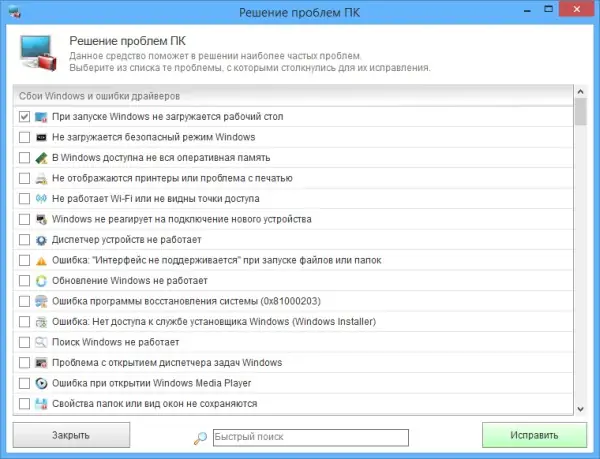Click the memory chip icon for 'оперативная память'
The width and height of the screenshot is (600, 459).
pos(41,157)
